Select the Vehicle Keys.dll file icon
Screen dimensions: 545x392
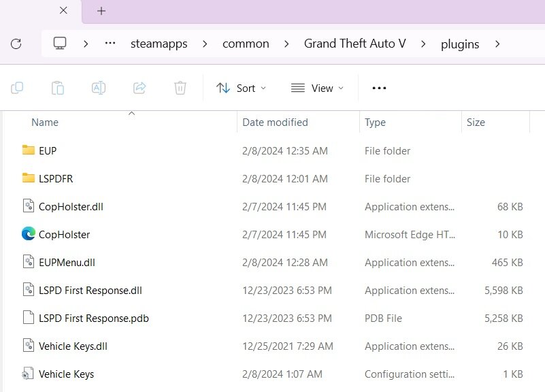pos(29,346)
